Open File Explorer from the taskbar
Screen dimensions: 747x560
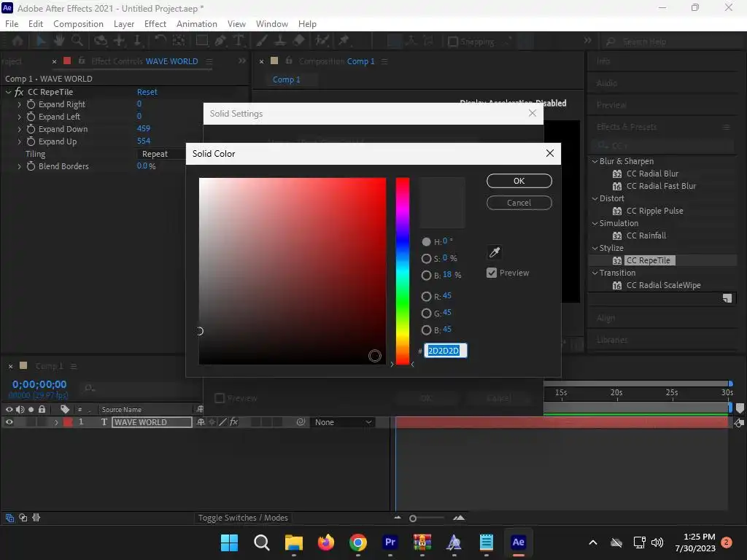293,542
